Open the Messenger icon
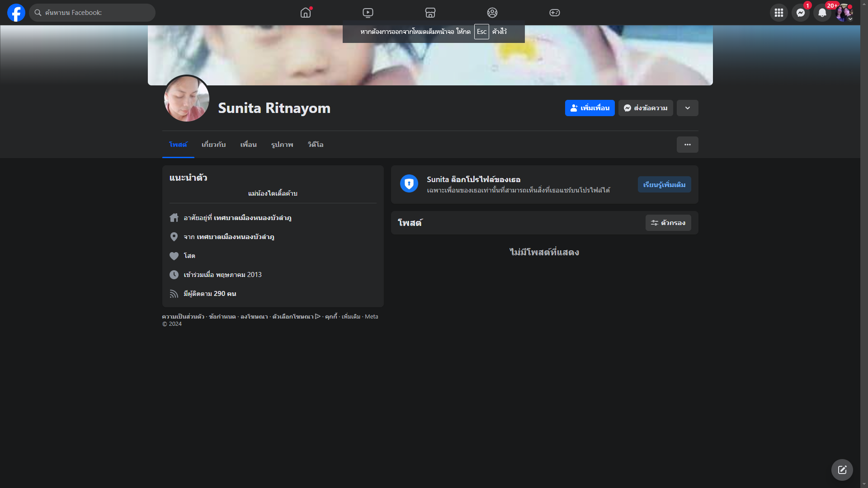 pos(800,13)
